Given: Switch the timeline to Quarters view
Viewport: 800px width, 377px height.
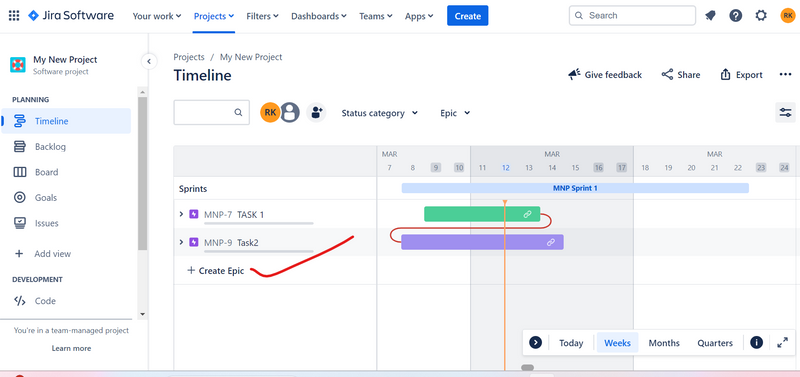Looking at the screenshot, I should (715, 343).
